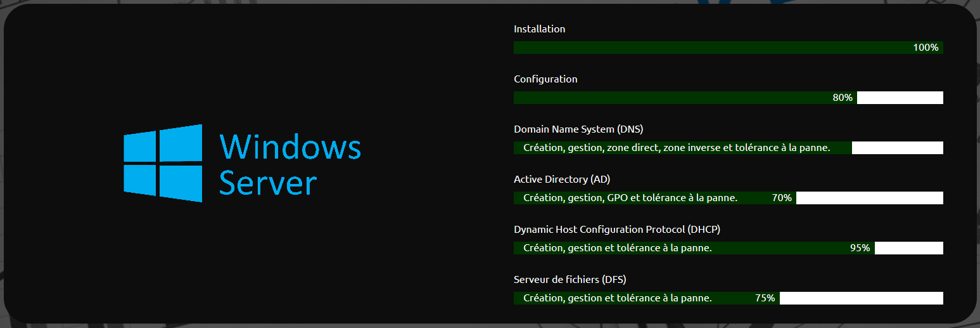The height and width of the screenshot is (328, 980).
Task: Click the DHCP progress bar
Action: (729, 248)
